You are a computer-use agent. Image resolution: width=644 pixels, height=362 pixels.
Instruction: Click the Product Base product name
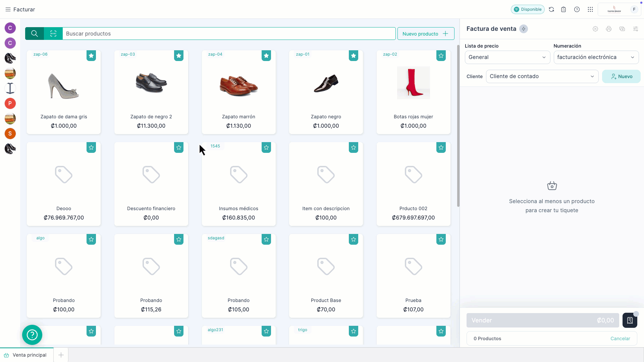(326, 300)
